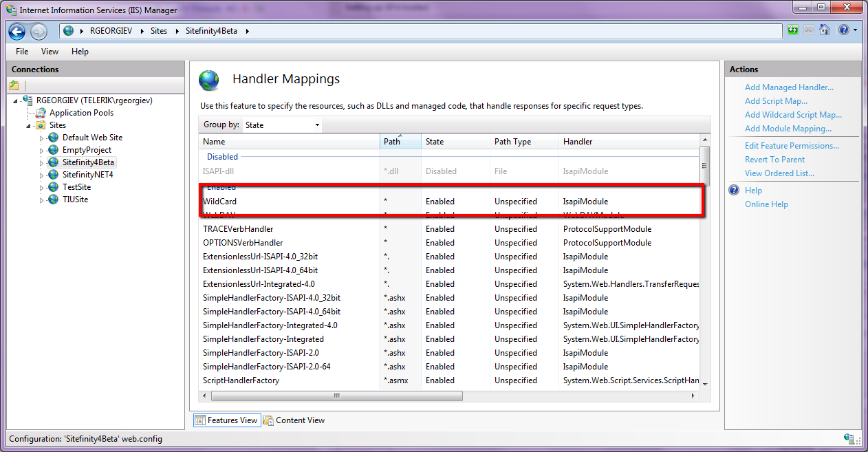Collapse the Sites node in tree
The width and height of the screenshot is (868, 452).
tap(29, 126)
